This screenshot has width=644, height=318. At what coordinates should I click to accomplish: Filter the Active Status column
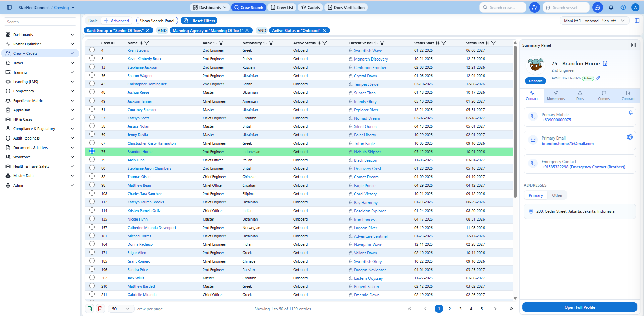tap(325, 43)
